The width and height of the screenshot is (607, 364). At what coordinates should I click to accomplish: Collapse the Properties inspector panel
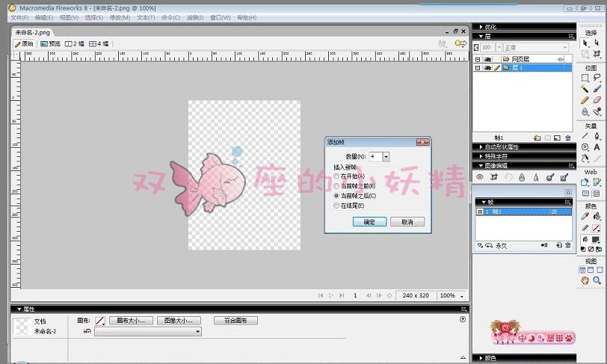point(19,309)
